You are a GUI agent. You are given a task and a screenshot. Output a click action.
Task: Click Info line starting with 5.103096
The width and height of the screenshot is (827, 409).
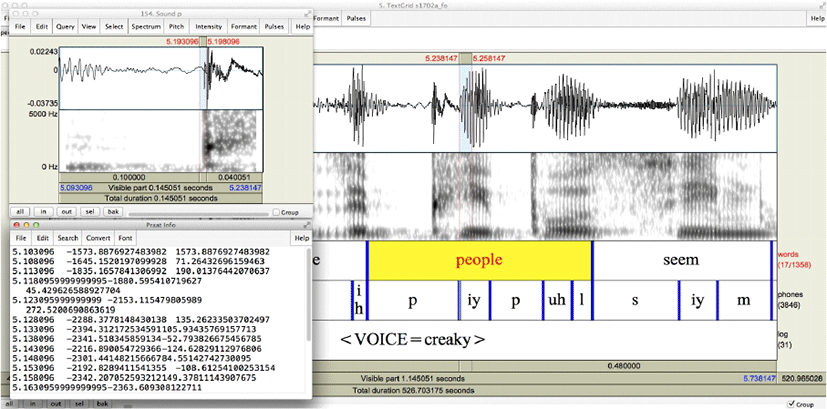pos(141,252)
